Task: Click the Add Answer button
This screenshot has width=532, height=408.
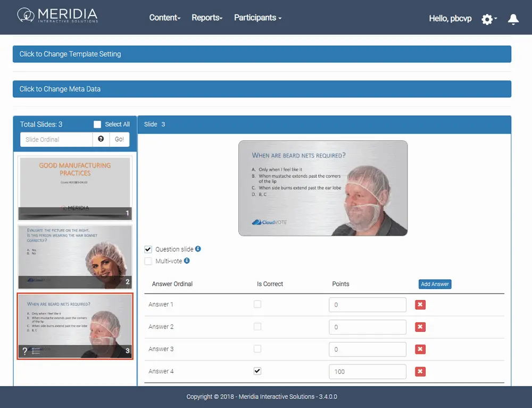Action: coord(435,284)
